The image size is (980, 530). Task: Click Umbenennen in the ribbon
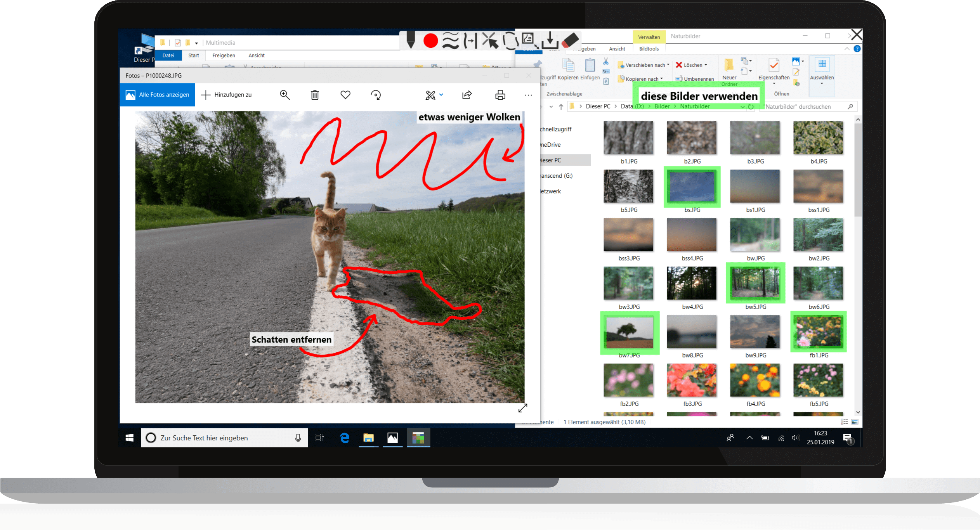click(x=695, y=79)
